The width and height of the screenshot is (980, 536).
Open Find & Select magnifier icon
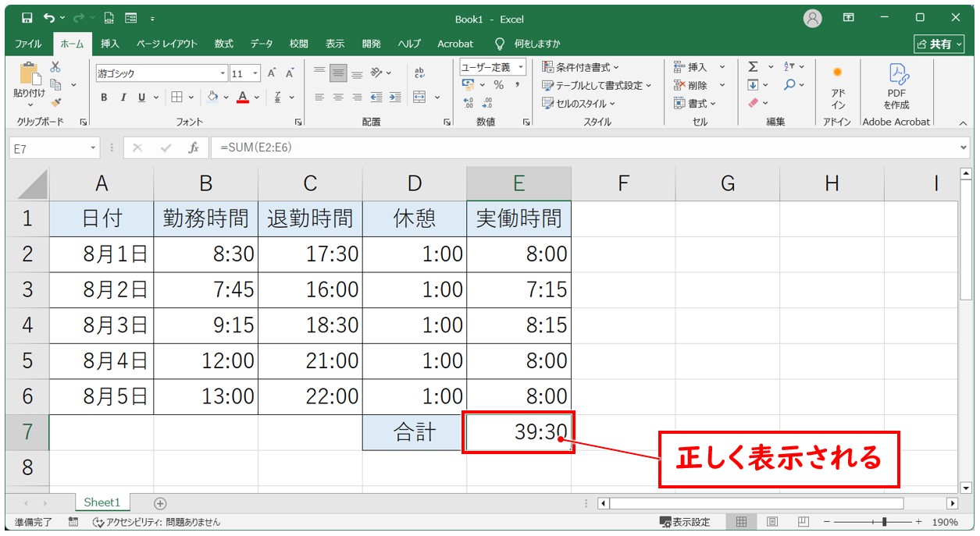789,85
